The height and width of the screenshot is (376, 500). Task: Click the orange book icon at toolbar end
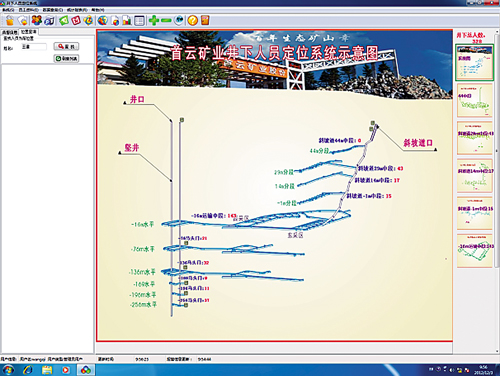point(205,20)
